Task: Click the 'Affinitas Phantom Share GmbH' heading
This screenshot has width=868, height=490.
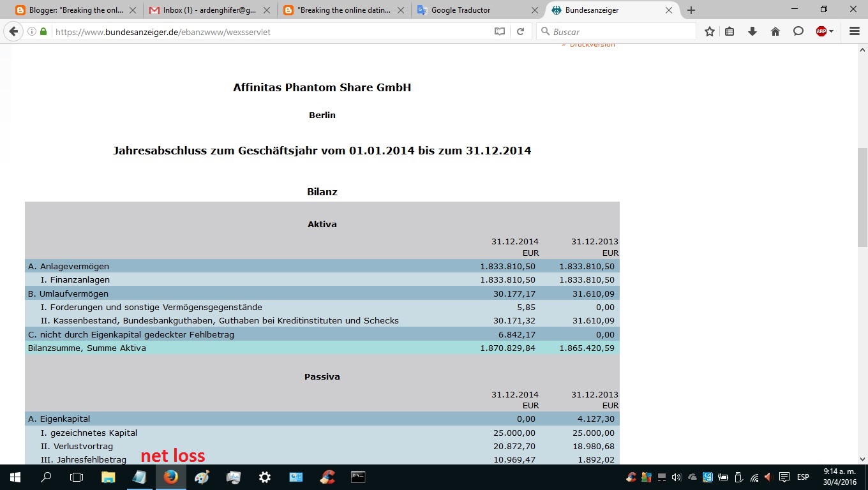Action: pyautogui.click(x=322, y=87)
